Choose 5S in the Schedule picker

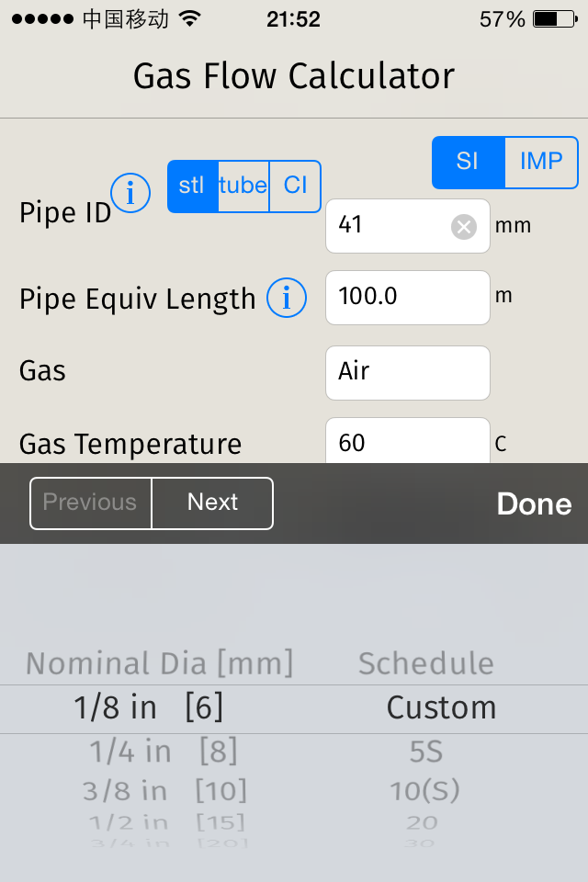pos(426,752)
